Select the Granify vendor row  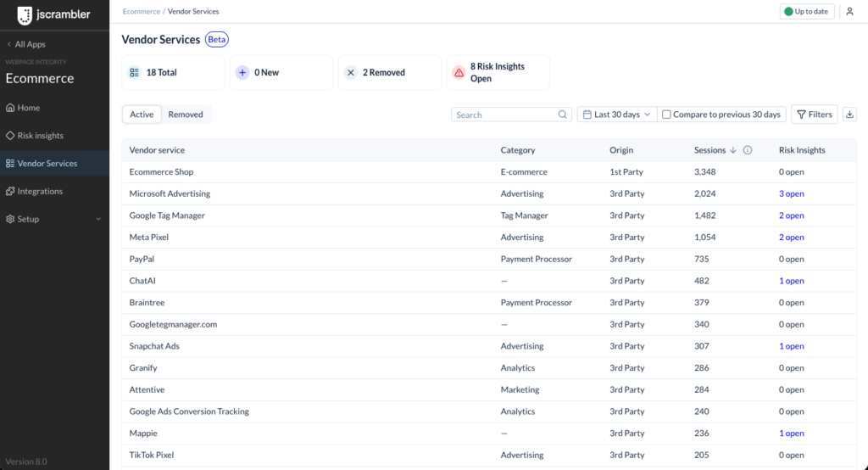489,367
